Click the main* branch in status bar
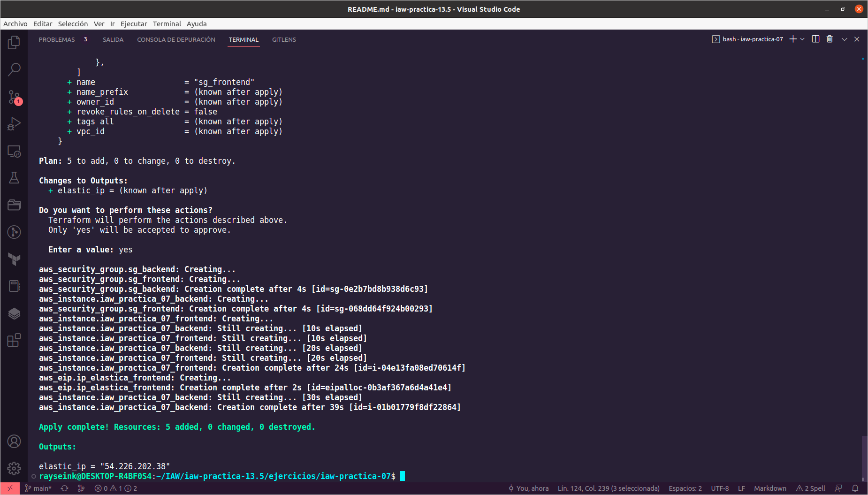Viewport: 868px width, 495px height. pyautogui.click(x=39, y=488)
